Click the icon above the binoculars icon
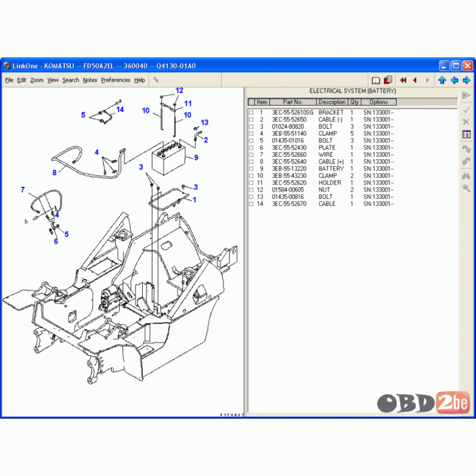The width and height of the screenshot is (476, 476). [x=466, y=161]
